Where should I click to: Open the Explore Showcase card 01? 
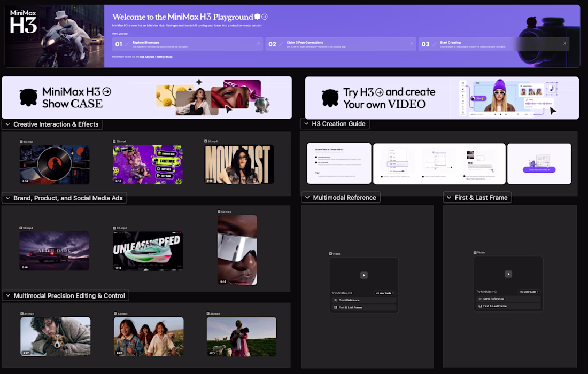coord(188,44)
